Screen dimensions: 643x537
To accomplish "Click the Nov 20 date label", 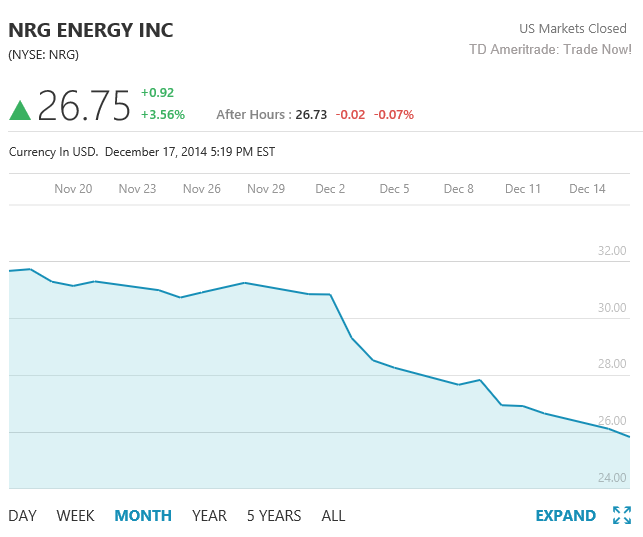I will pos(73,189).
